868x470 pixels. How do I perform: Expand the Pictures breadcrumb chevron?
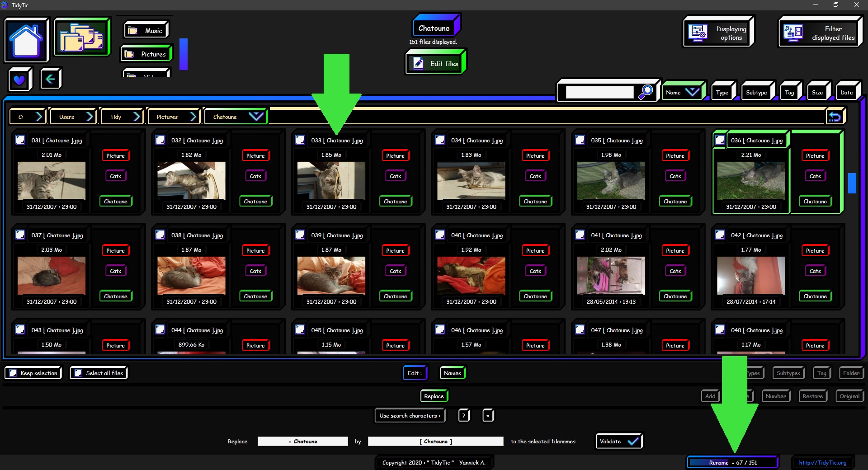[x=193, y=117]
